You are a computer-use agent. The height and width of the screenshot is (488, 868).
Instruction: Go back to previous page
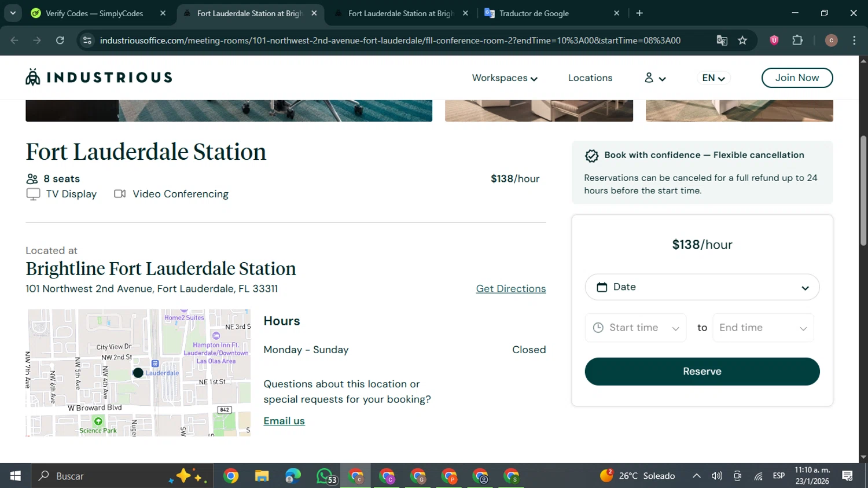tap(14, 41)
